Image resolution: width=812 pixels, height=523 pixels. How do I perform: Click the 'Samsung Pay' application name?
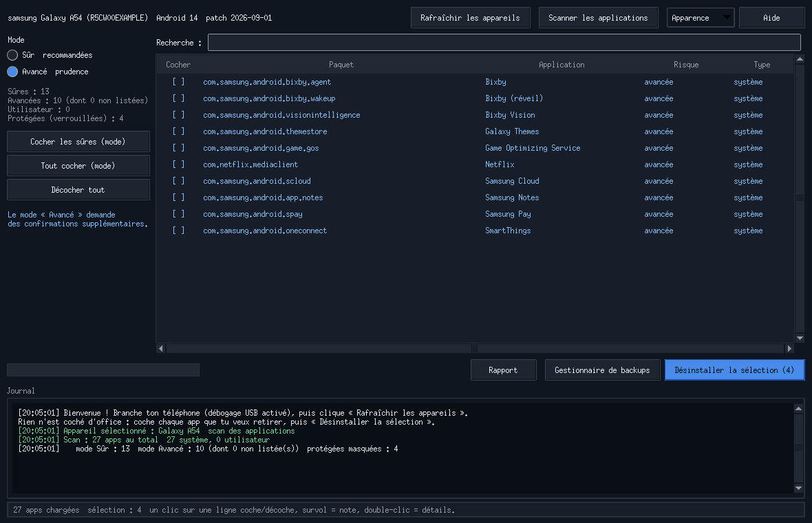click(x=508, y=214)
